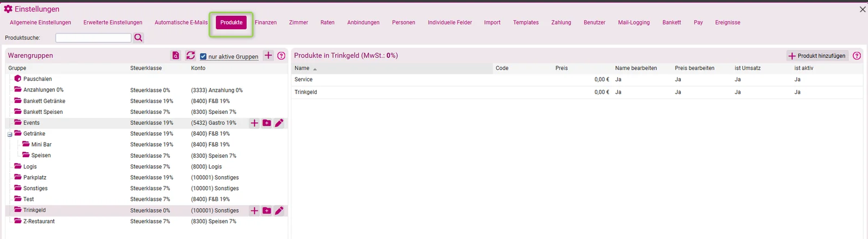Open the Allgemeine Einstellungen tab
Viewport: 868px width, 239px height.
point(40,22)
